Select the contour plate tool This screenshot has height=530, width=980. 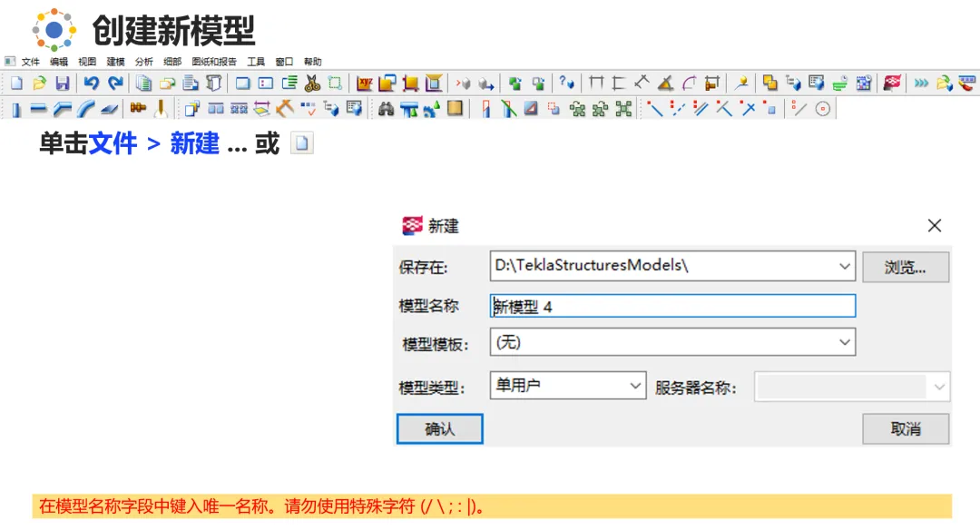click(110, 110)
